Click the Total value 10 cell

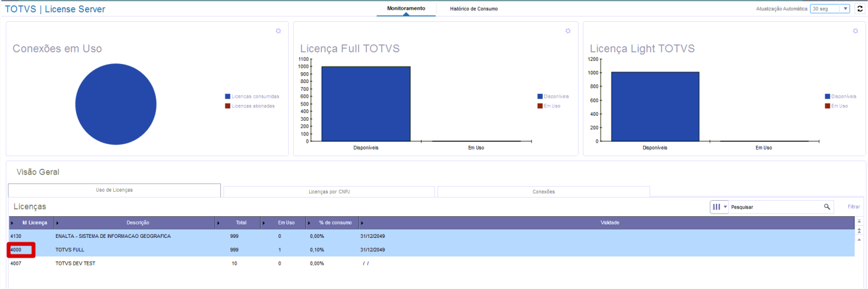pyautogui.click(x=234, y=263)
